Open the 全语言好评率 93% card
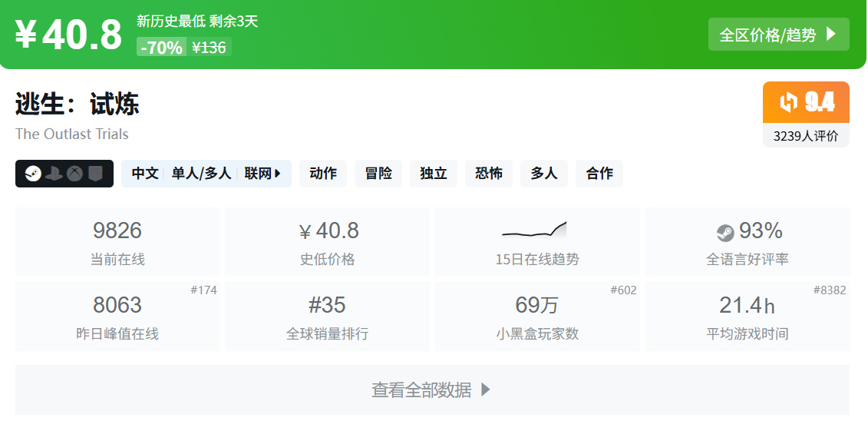 tap(748, 242)
